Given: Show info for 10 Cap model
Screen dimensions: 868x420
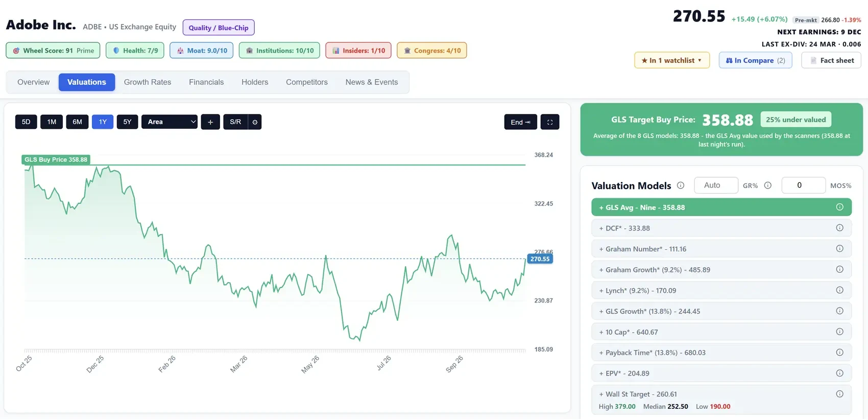Looking at the screenshot, I should [x=839, y=332].
